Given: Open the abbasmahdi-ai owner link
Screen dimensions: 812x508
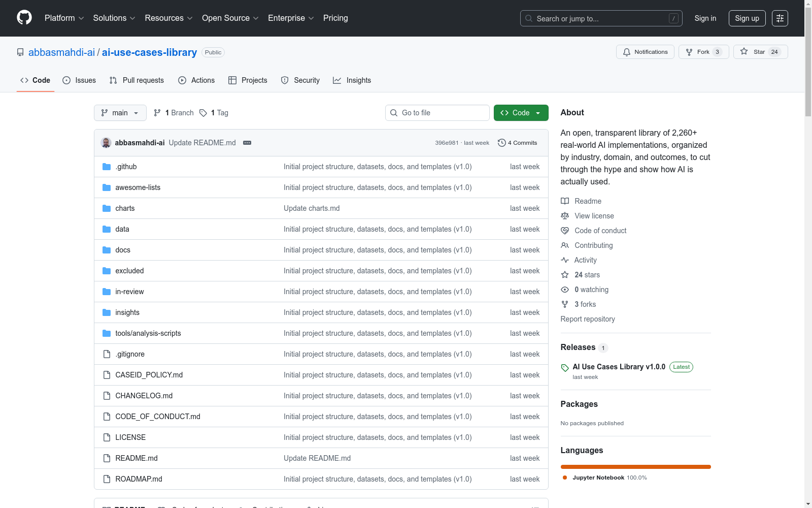Looking at the screenshot, I should coord(61,52).
